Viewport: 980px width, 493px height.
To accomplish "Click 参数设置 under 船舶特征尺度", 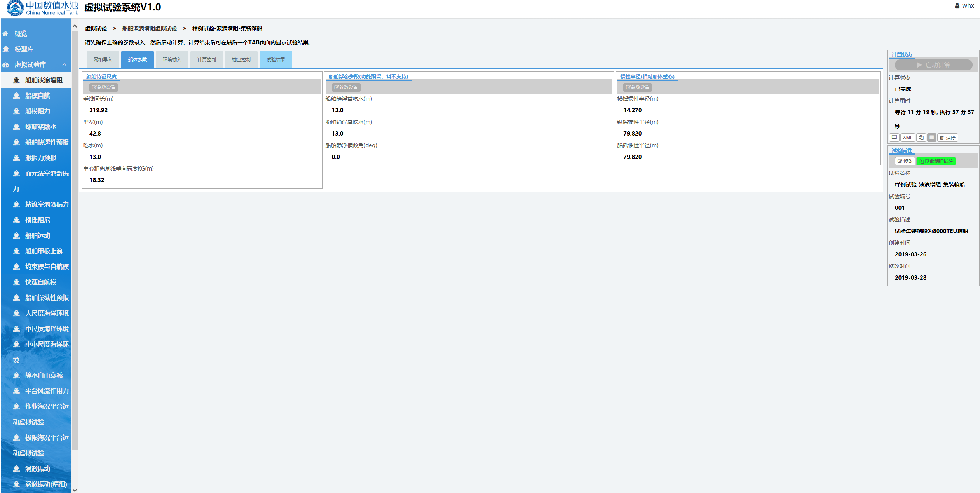I will [x=104, y=87].
